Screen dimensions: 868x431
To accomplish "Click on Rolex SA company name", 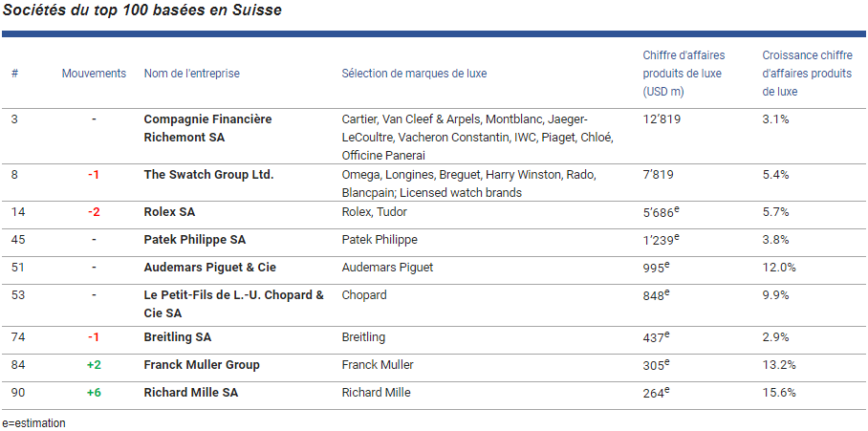I will (169, 212).
